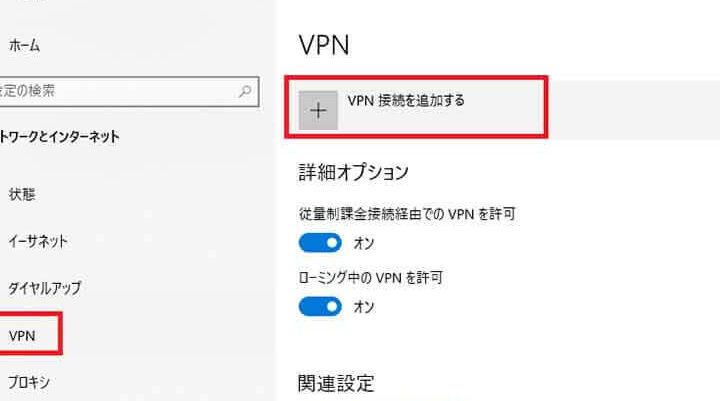Select VPN in the left sidebar
Image resolution: width=720 pixels, height=401 pixels.
tap(22, 336)
